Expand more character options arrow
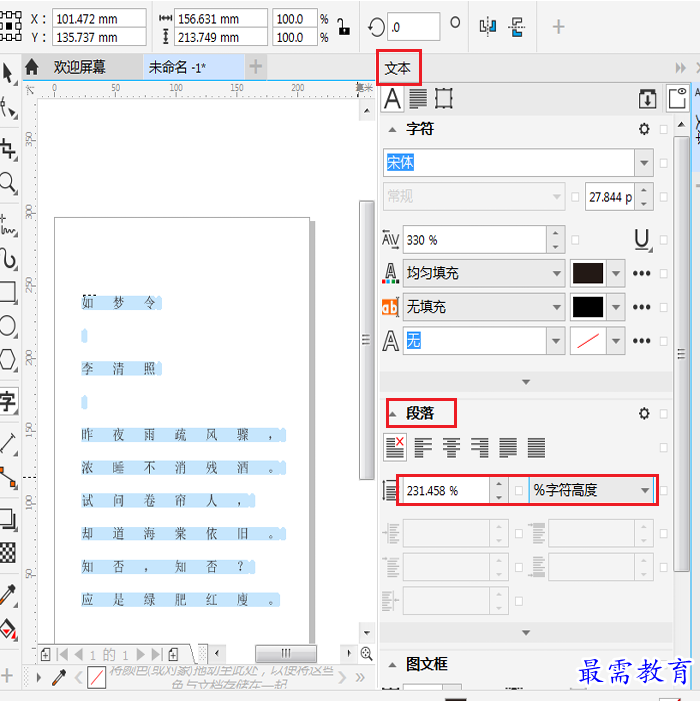This screenshot has width=700, height=703. tap(526, 382)
